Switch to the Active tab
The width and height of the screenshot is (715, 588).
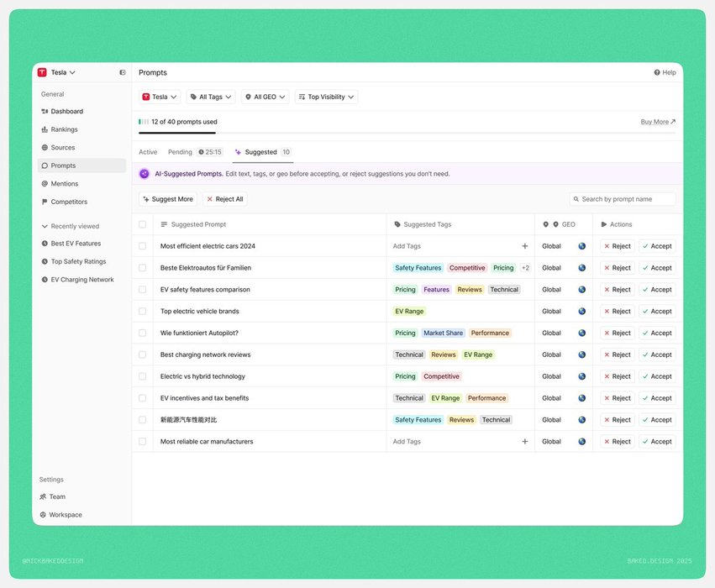[148, 152]
